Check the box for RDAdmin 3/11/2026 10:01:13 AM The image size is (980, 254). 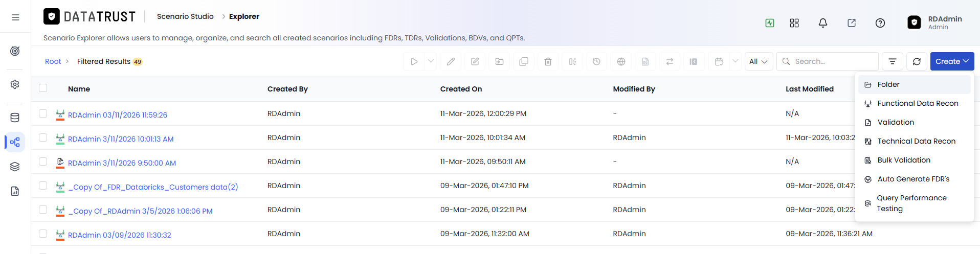43,137
